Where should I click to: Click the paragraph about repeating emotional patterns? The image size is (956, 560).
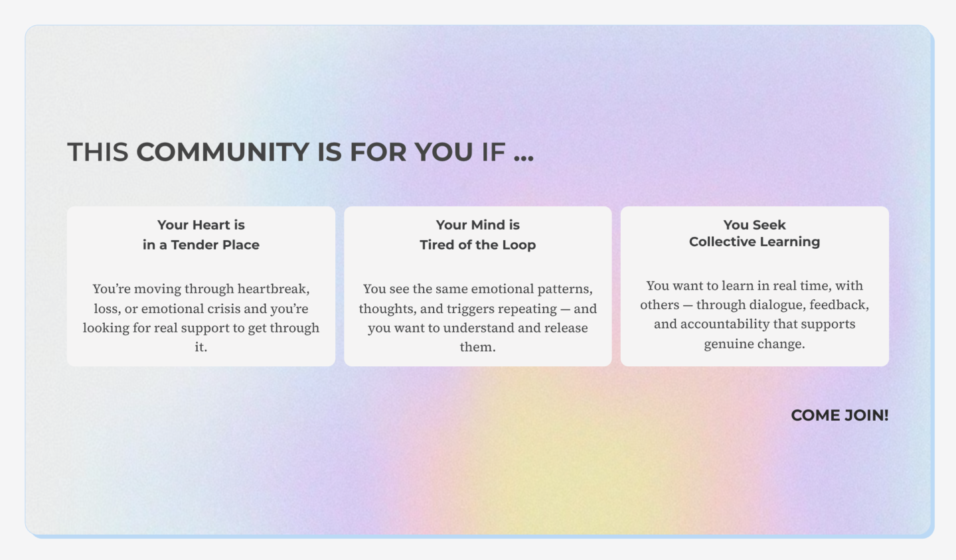[x=477, y=317]
